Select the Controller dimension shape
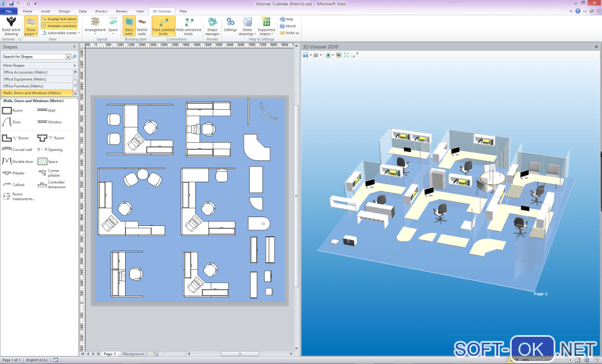This screenshot has width=602, height=364. [51, 185]
